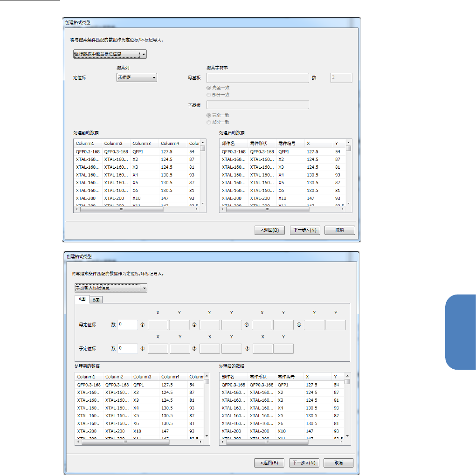Select 部分一致 radio under 母基板
Viewport: 476px width, 475px height.
pos(208,95)
